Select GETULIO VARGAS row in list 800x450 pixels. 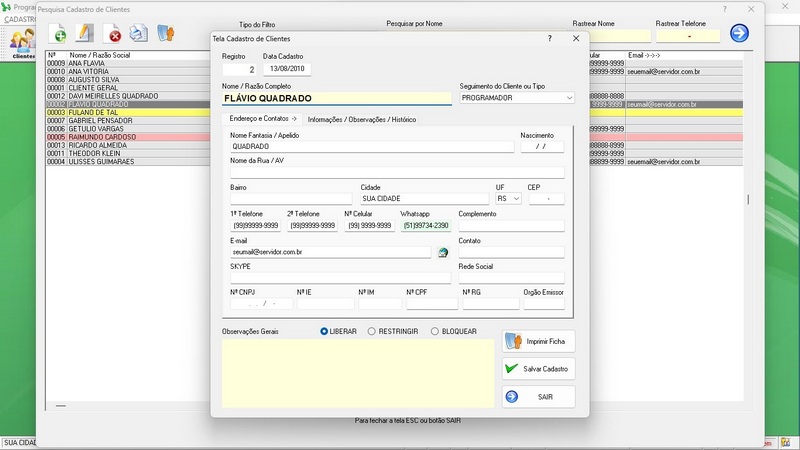pyautogui.click(x=128, y=129)
